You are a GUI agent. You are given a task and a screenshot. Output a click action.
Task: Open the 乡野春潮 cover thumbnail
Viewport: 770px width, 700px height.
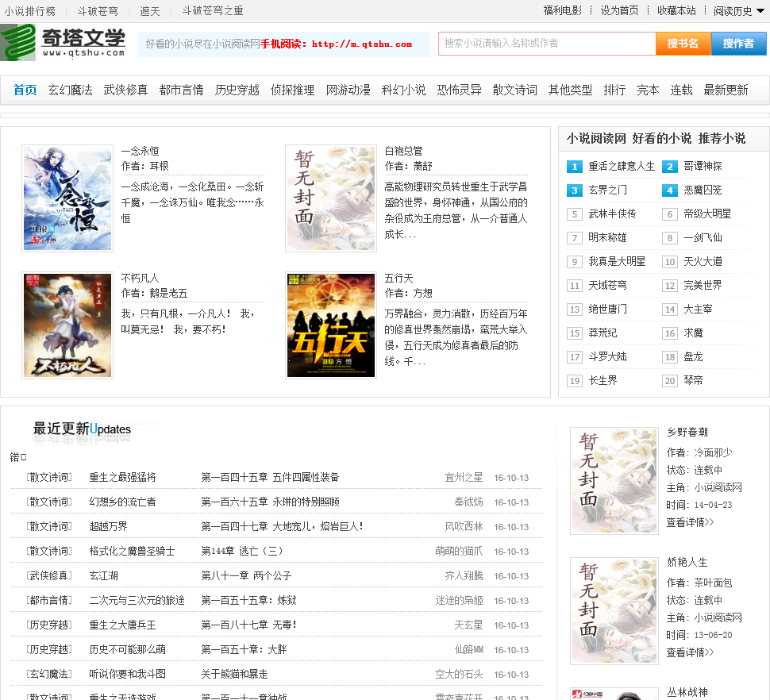(x=614, y=481)
